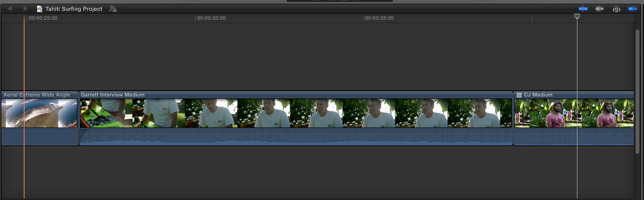Select the green surfboard frame of Garrett clip
The image size is (644, 200).
pyautogui.click(x=106, y=113)
